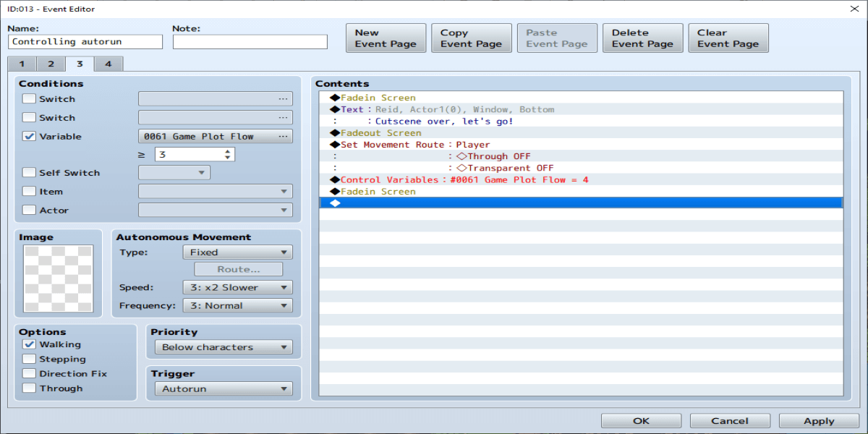The width and height of the screenshot is (868, 434).
Task: Open the Trigger dropdown showing Autorun
Action: [x=224, y=388]
